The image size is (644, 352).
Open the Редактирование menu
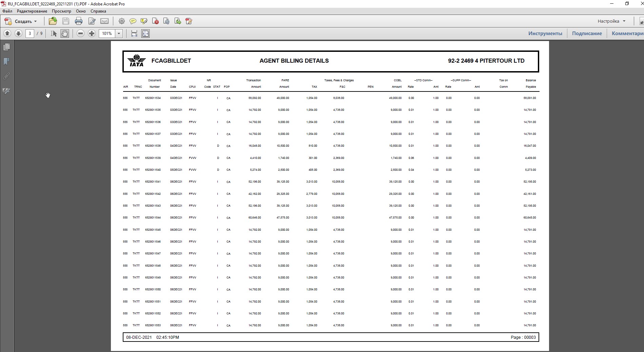[32, 11]
